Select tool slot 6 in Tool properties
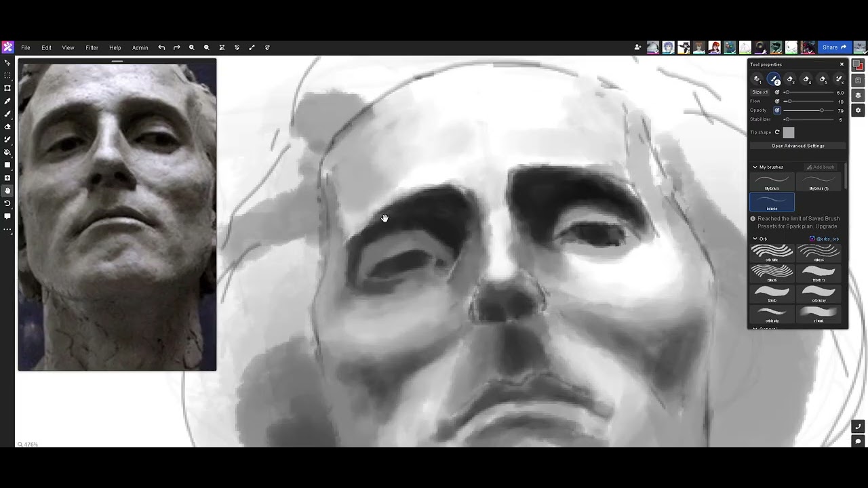 [x=839, y=80]
